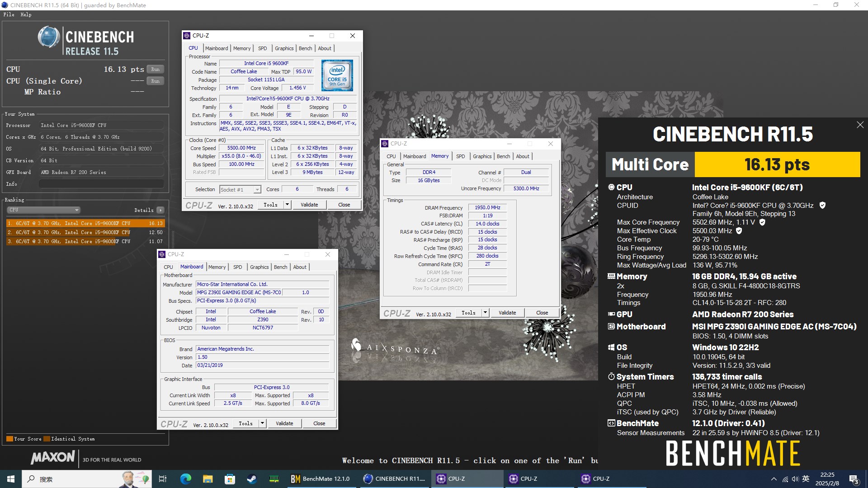Screen dimensions: 868x488
Task: Open CPU tab in CPU-Z Memory window
Action: tap(391, 156)
